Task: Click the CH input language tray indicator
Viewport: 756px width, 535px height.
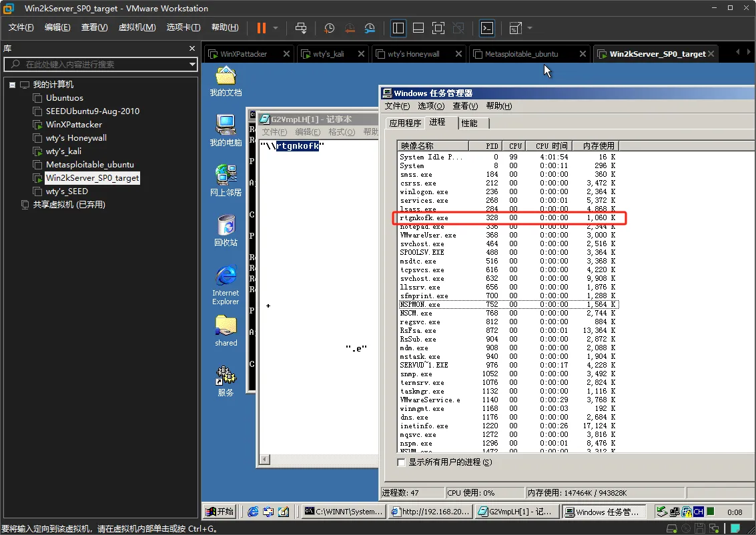Action: tap(698, 512)
